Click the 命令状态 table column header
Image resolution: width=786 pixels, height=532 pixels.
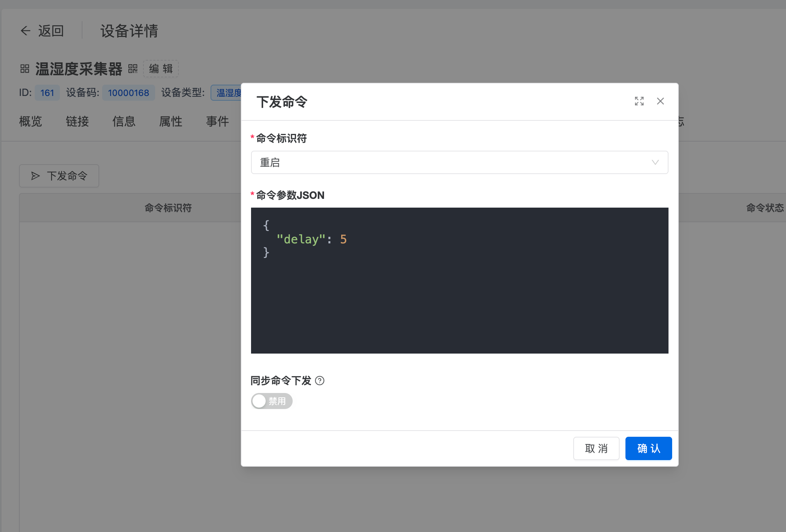click(765, 208)
